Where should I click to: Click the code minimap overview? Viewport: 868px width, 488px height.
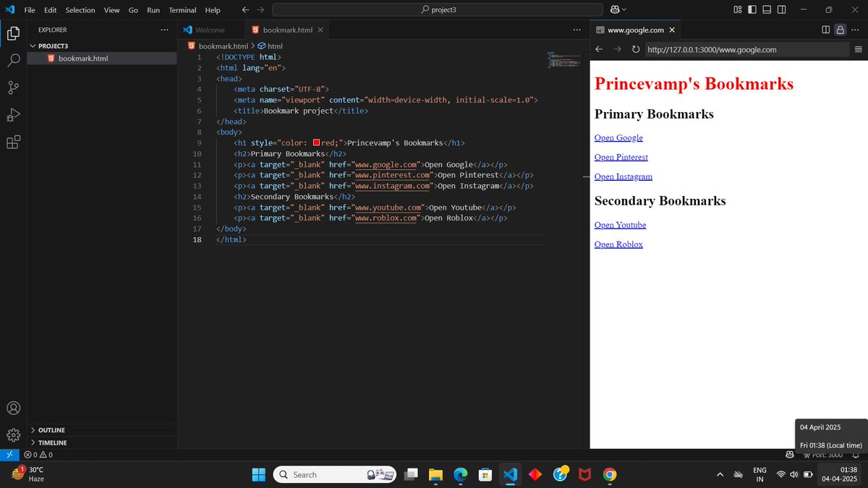[564, 60]
